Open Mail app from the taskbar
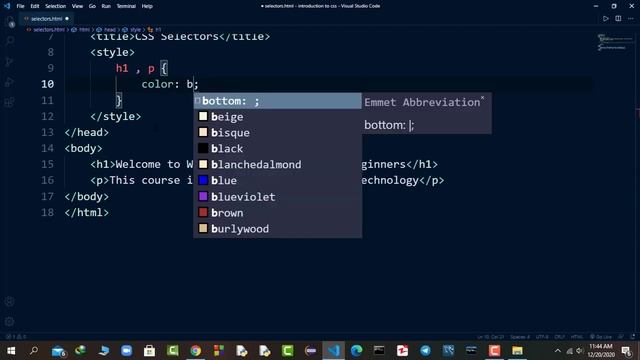Viewport: 640px width, 360px height. (58, 351)
